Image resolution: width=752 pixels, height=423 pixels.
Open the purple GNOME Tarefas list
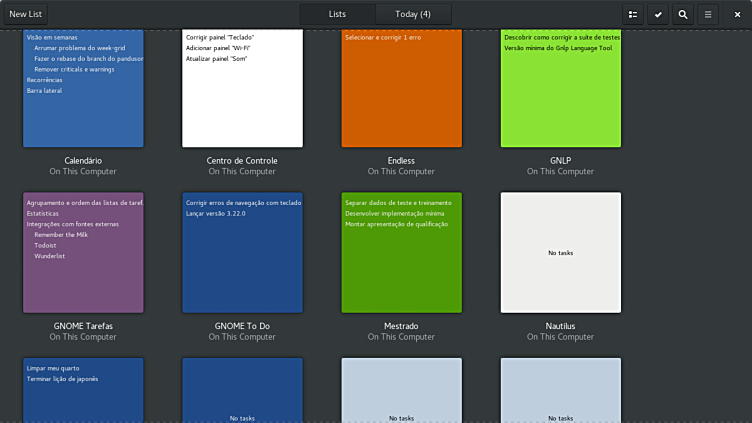point(83,253)
